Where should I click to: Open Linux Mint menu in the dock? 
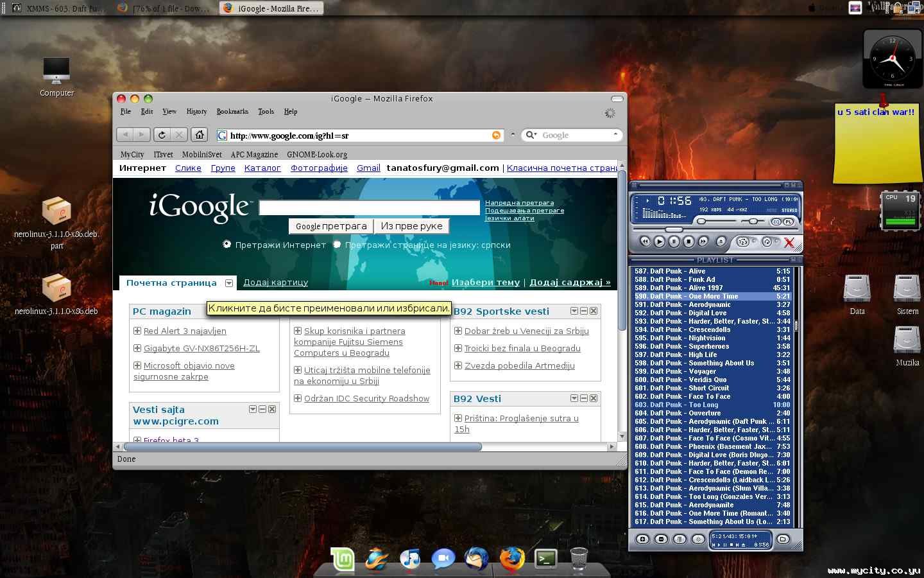pyautogui.click(x=343, y=559)
